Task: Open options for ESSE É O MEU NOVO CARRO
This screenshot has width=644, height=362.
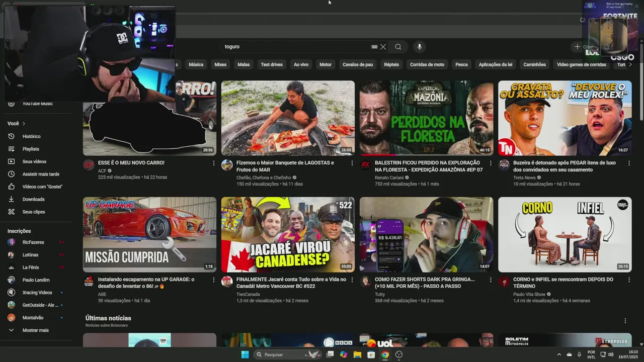Action: (x=213, y=163)
